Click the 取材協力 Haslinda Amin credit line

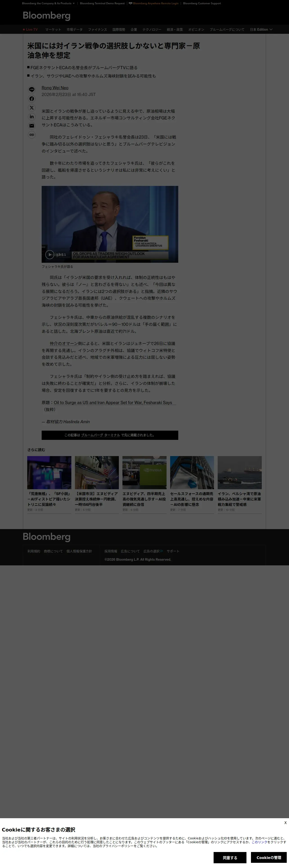(65, 422)
